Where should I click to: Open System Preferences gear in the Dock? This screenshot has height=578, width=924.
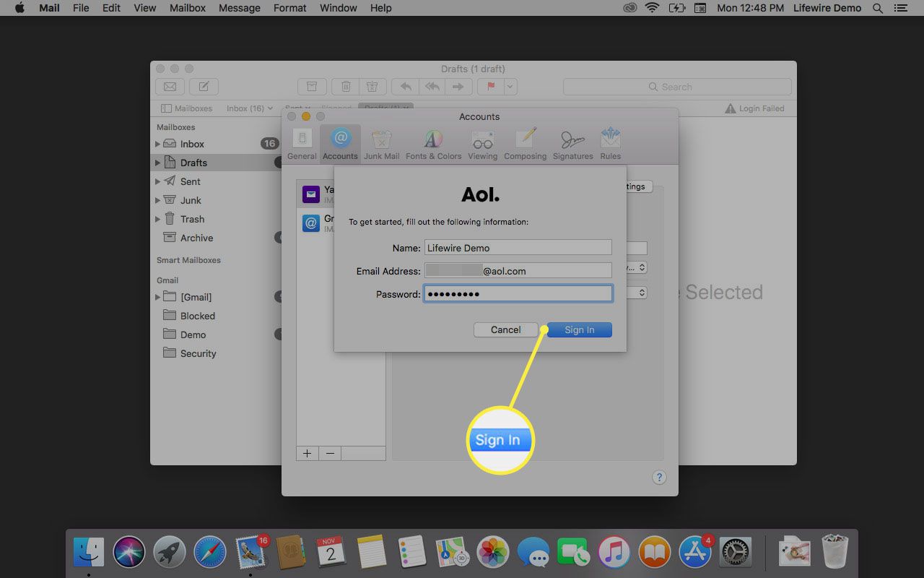click(x=735, y=553)
